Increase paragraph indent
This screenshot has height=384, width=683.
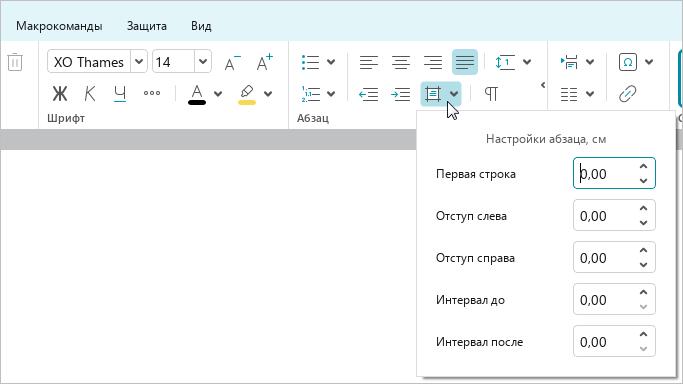401,94
